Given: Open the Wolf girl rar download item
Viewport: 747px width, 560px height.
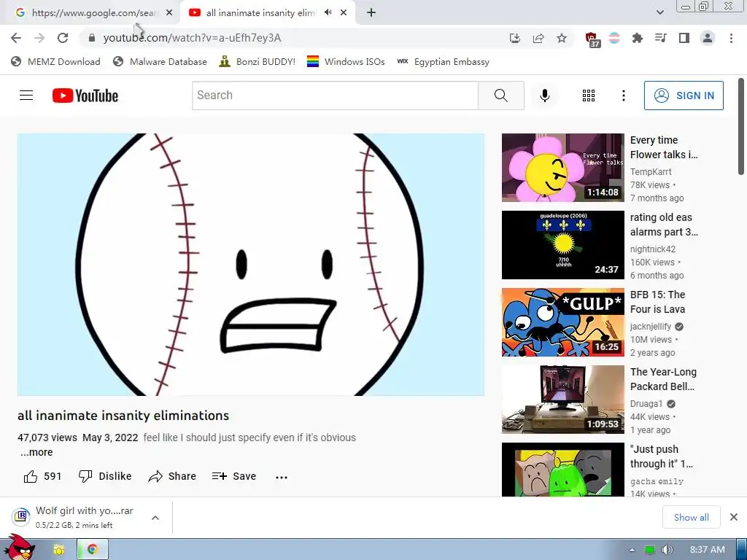Looking at the screenshot, I should click(x=73, y=517).
